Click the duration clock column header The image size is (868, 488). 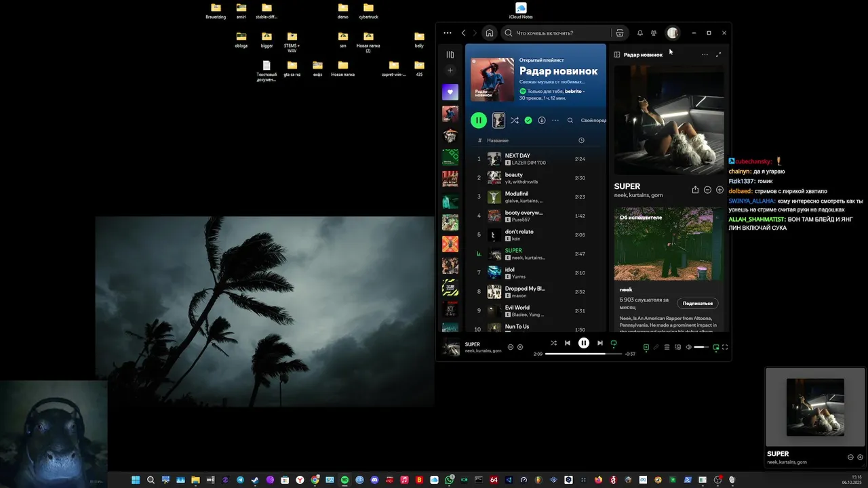pos(581,140)
